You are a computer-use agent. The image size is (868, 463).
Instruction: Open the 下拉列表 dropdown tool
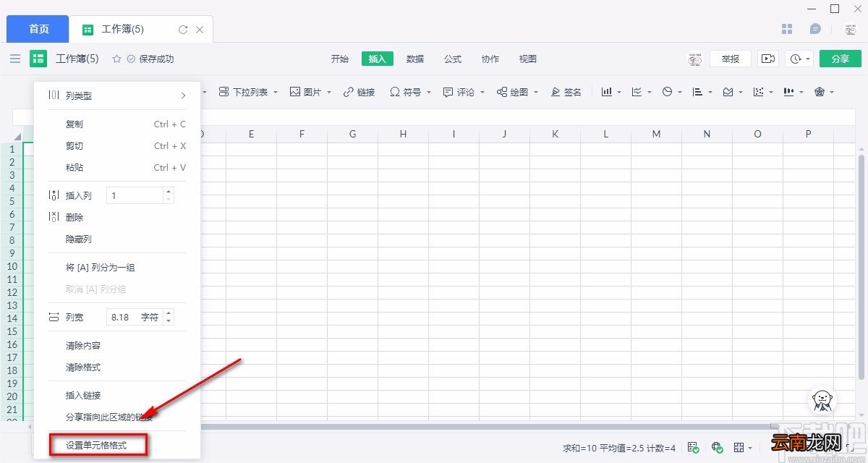247,92
